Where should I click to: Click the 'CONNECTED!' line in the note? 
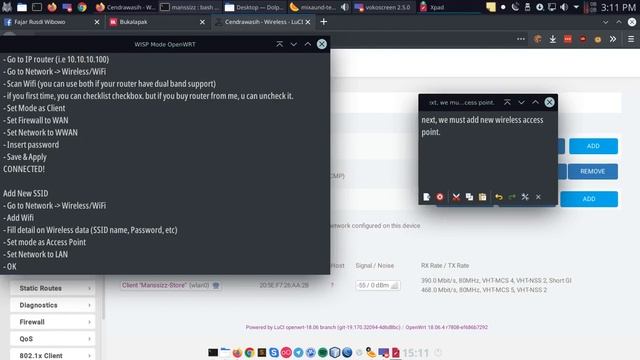[24, 169]
